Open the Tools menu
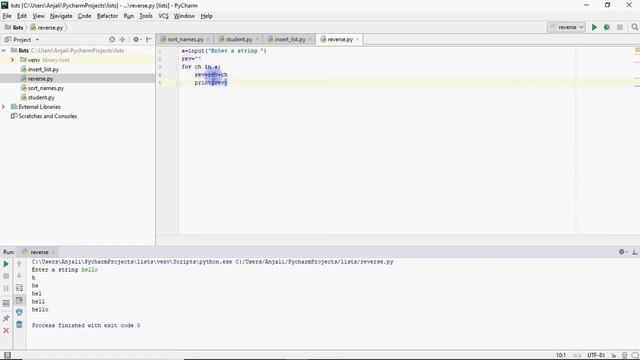The width and height of the screenshot is (640, 360). click(146, 16)
